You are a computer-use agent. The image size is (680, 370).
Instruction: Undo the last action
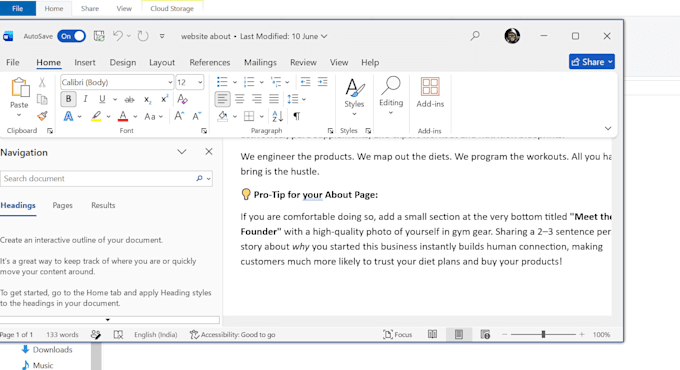(x=118, y=36)
